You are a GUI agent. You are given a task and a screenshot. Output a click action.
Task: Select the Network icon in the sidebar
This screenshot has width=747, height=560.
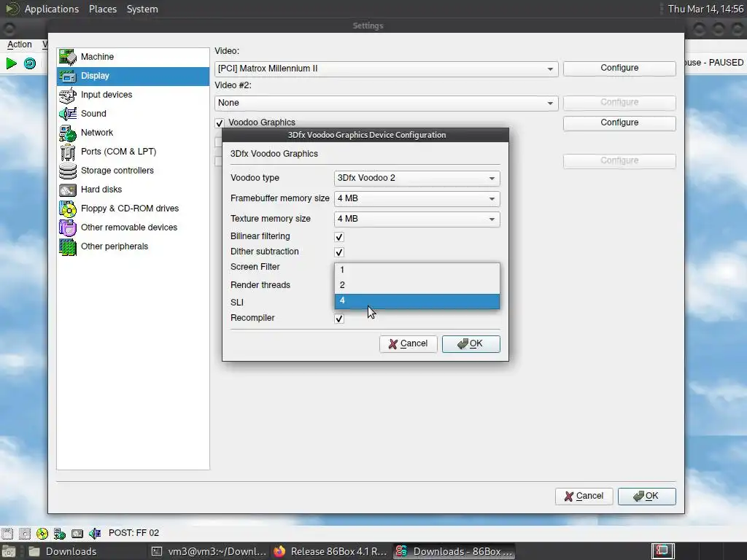pyautogui.click(x=68, y=133)
